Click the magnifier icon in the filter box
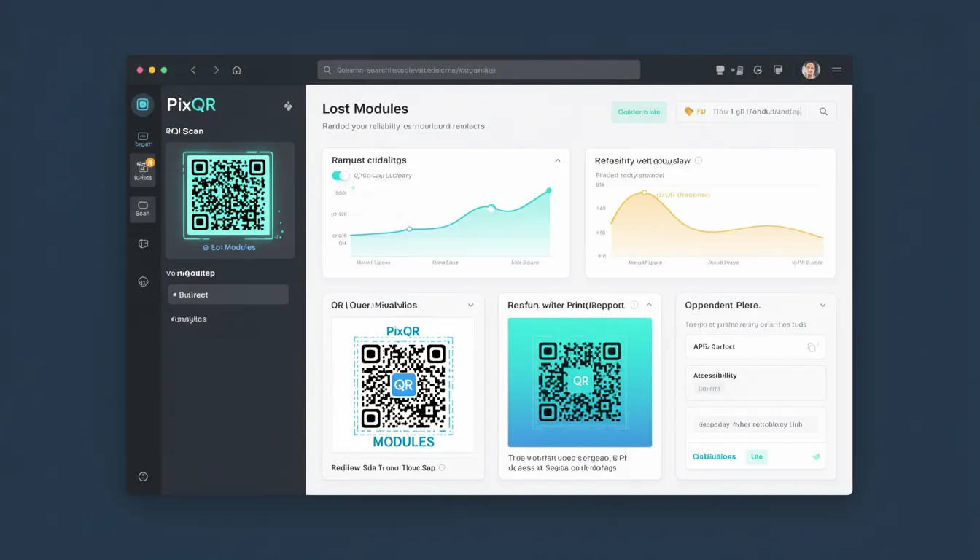This screenshot has height=560, width=980. coord(823,112)
